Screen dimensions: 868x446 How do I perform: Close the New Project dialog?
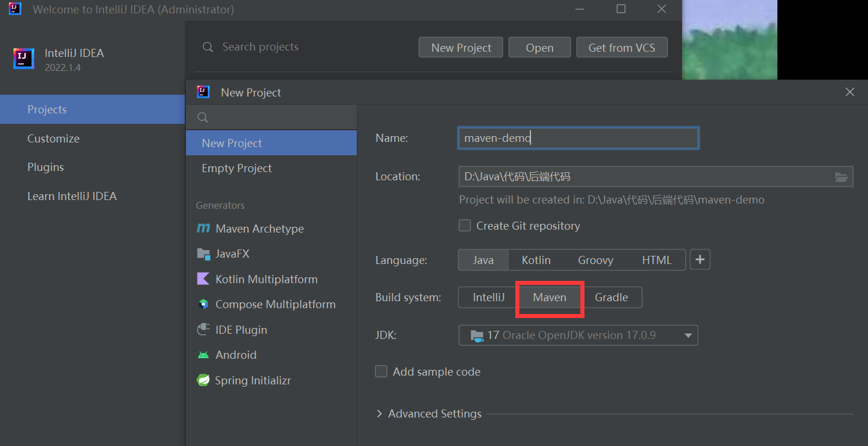coord(849,92)
